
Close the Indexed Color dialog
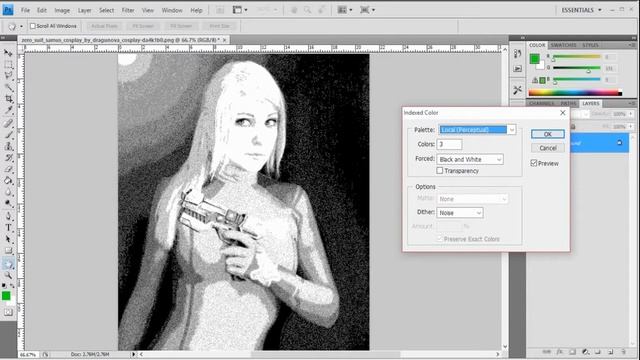click(x=563, y=113)
